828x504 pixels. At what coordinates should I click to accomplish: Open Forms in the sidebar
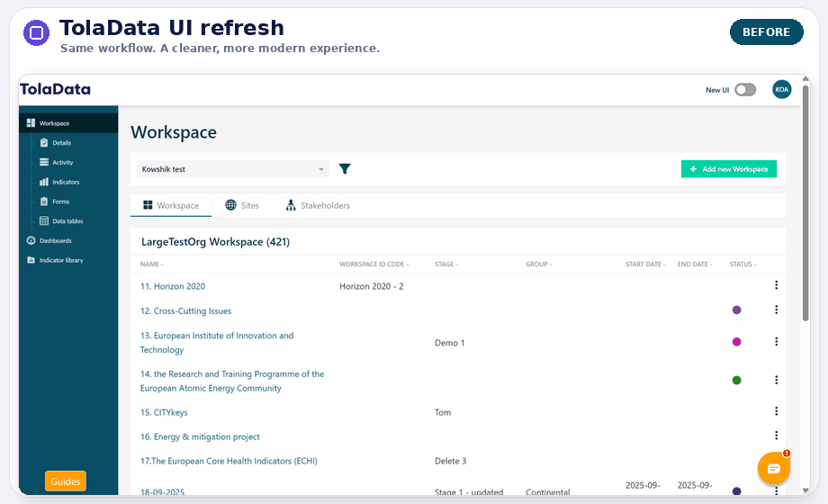[x=60, y=202]
